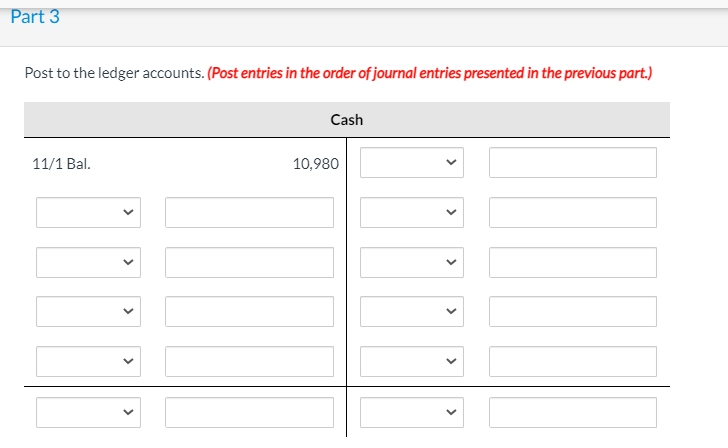Open the debit dropdown below the total line

click(88, 412)
